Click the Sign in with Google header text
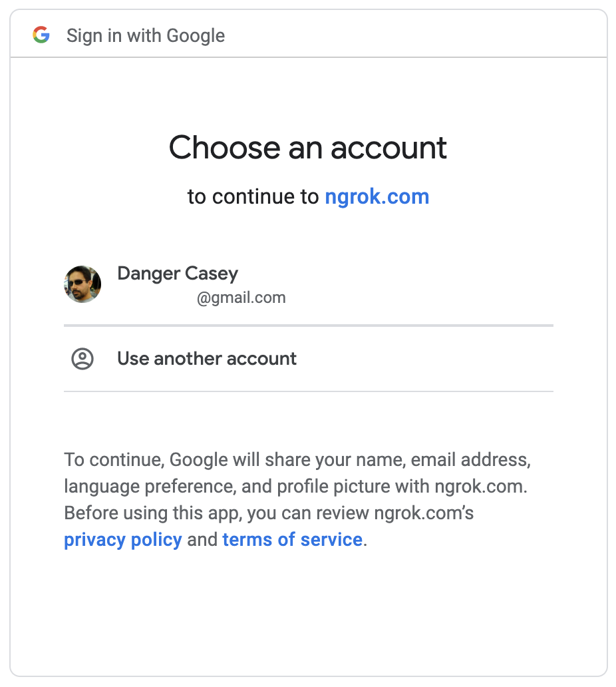616x687 pixels. (144, 35)
